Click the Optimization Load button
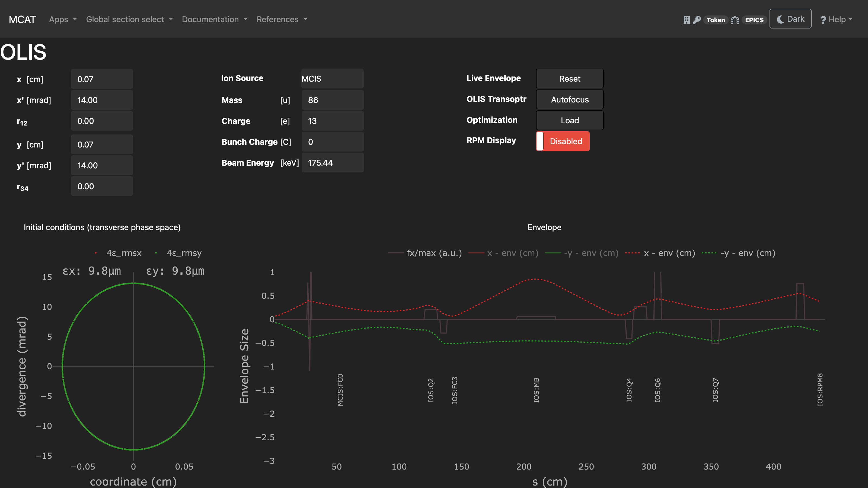 [x=569, y=120]
